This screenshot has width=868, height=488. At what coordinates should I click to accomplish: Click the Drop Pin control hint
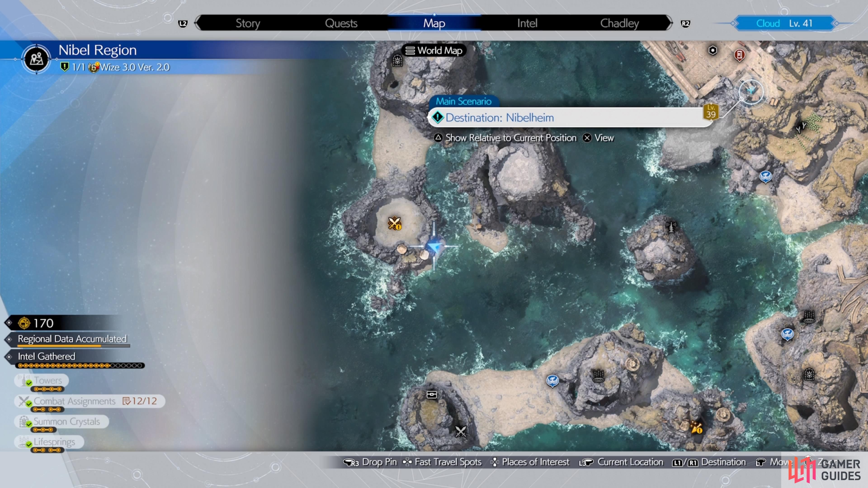point(370,462)
